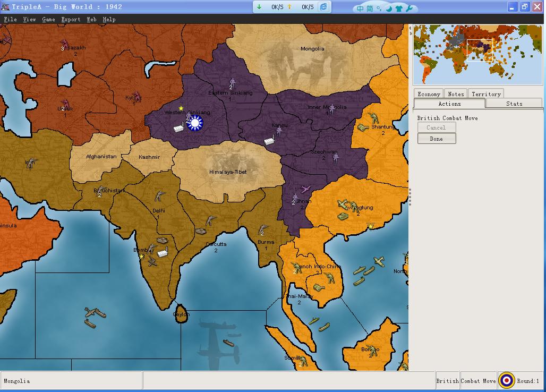Open the Web menu

pyautogui.click(x=91, y=20)
